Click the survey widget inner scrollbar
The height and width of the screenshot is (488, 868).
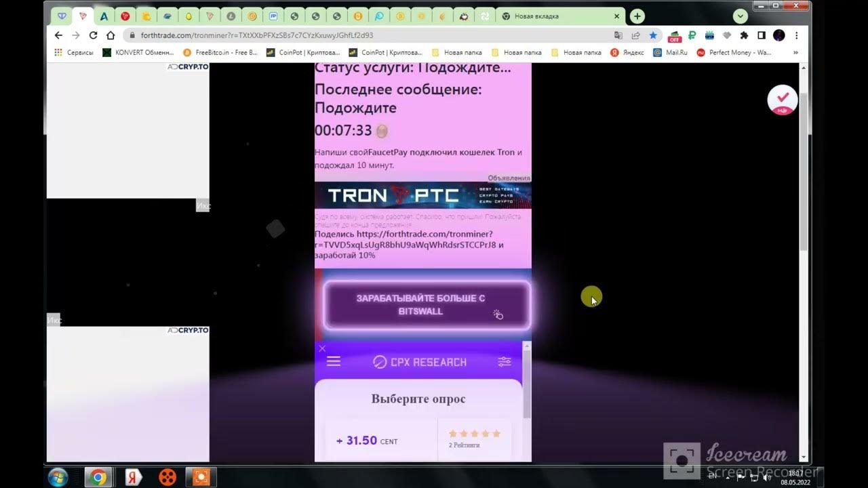[528, 384]
